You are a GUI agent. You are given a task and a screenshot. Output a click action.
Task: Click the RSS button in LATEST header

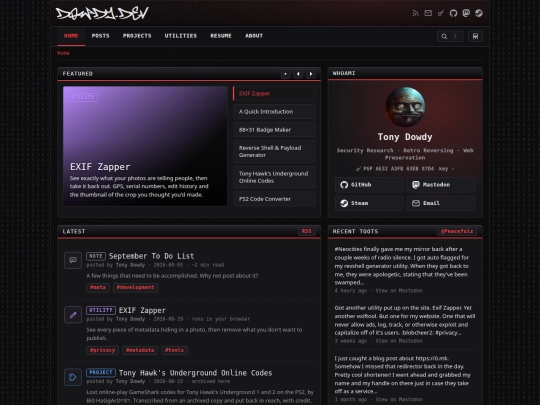tap(307, 231)
